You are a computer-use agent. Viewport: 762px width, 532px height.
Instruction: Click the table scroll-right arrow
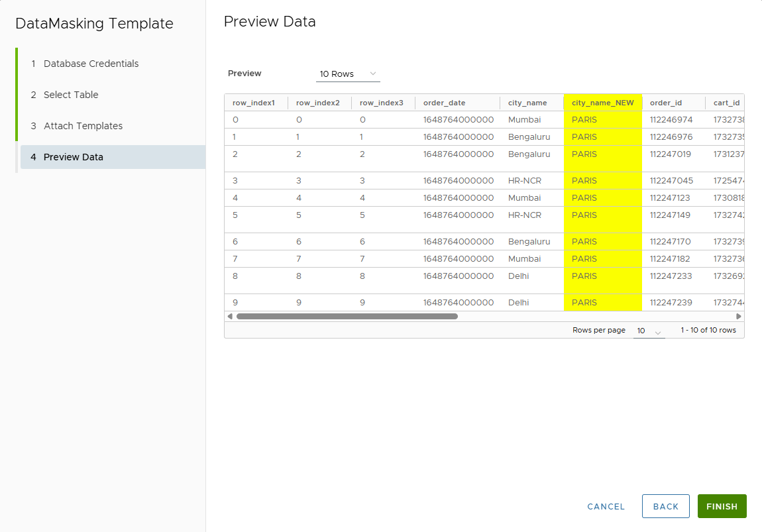click(x=739, y=317)
